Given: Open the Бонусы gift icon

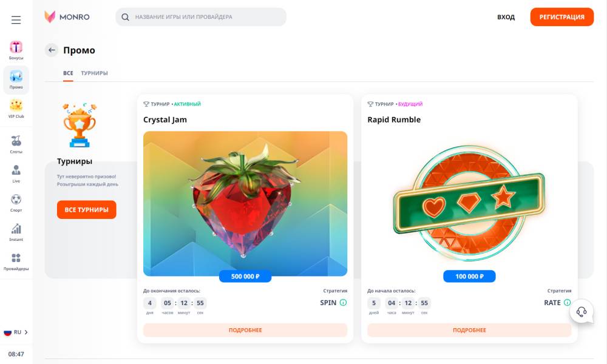Looking at the screenshot, I should coord(16,47).
